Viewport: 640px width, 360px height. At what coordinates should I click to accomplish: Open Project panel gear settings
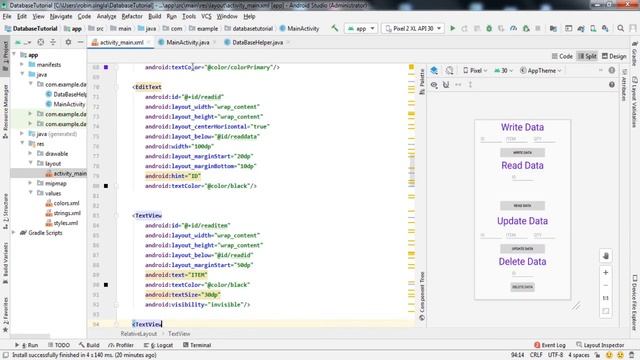[68, 42]
